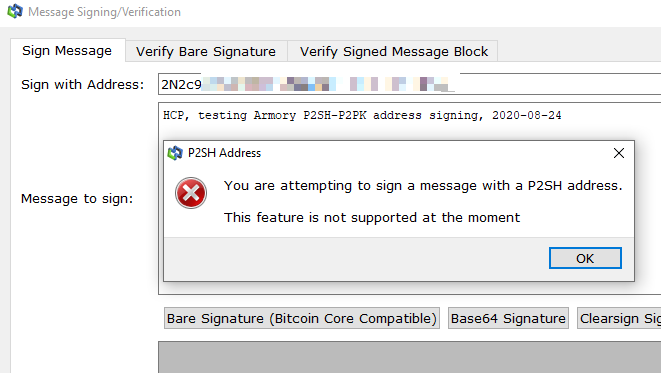Generate a Base64 Signature
The width and height of the screenshot is (661, 373).
coord(508,318)
